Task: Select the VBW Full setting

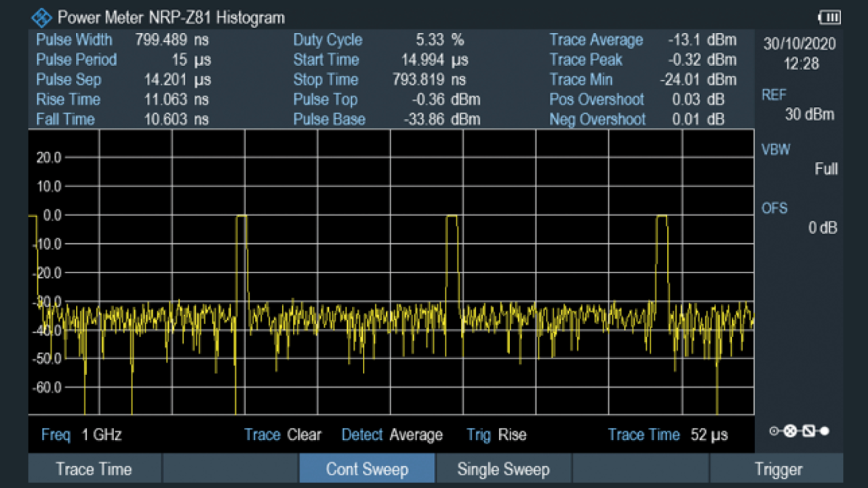Action: 798,159
